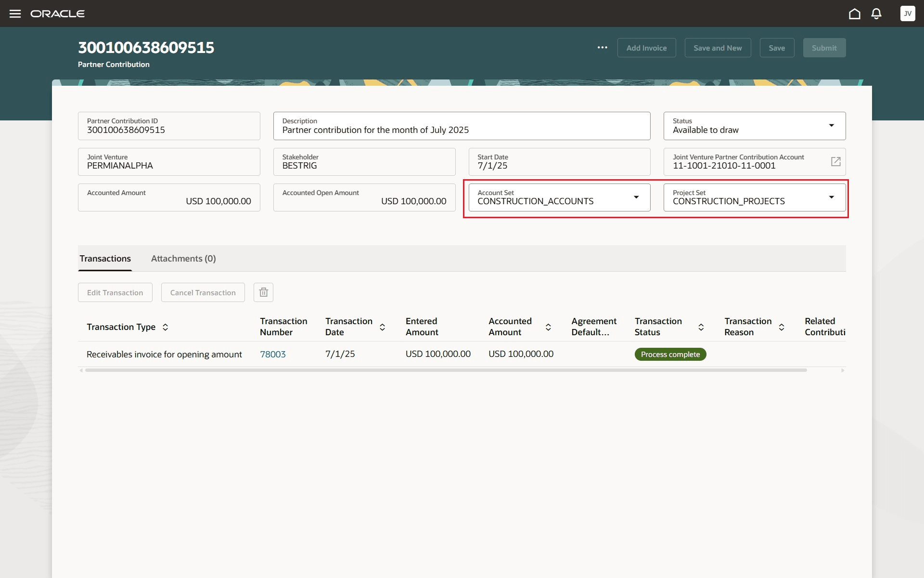Open Joint Venture Partner Contribution Account details
The height and width of the screenshot is (578, 924).
point(836,161)
